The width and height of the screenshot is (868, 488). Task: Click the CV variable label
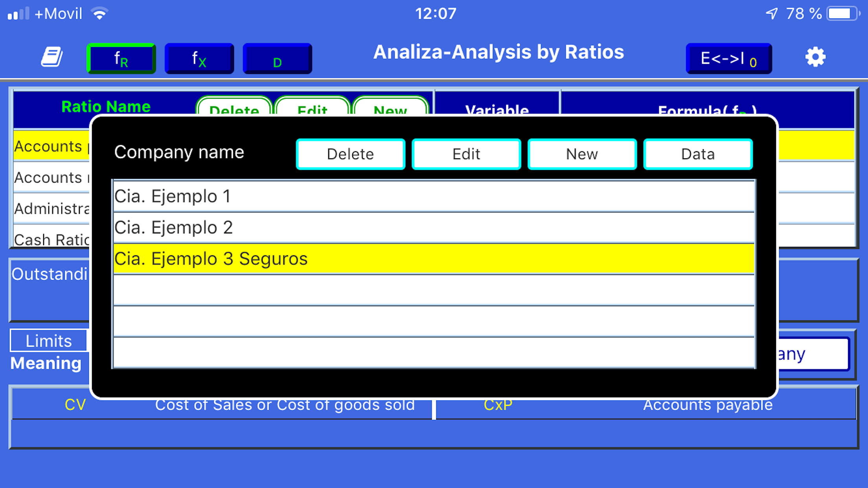pos(75,405)
